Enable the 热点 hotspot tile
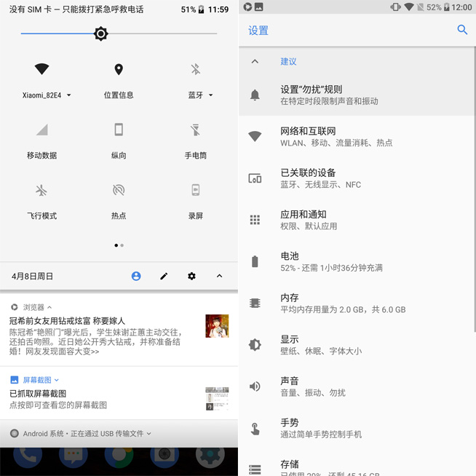 pyautogui.click(x=119, y=191)
